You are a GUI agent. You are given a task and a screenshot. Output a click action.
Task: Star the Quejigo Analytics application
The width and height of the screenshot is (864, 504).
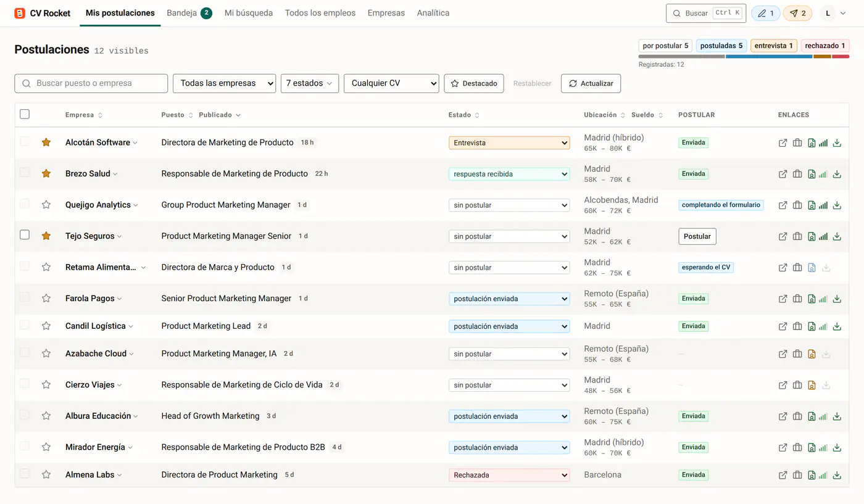pyautogui.click(x=46, y=205)
